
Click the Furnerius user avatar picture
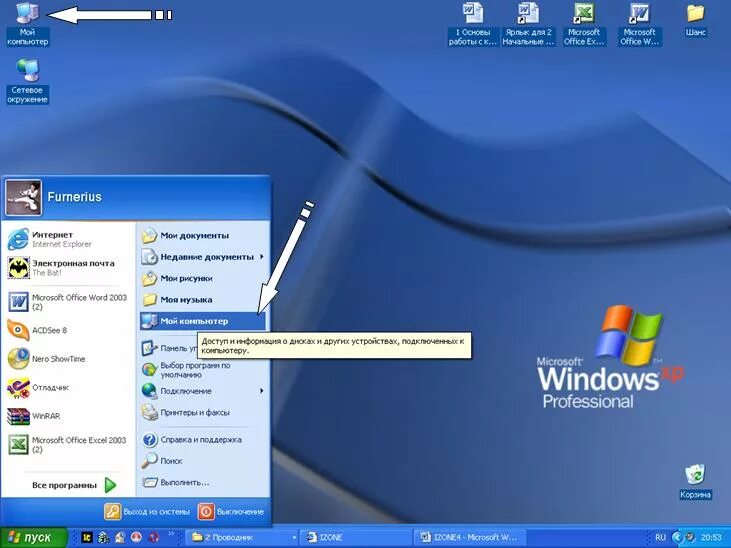(23, 197)
